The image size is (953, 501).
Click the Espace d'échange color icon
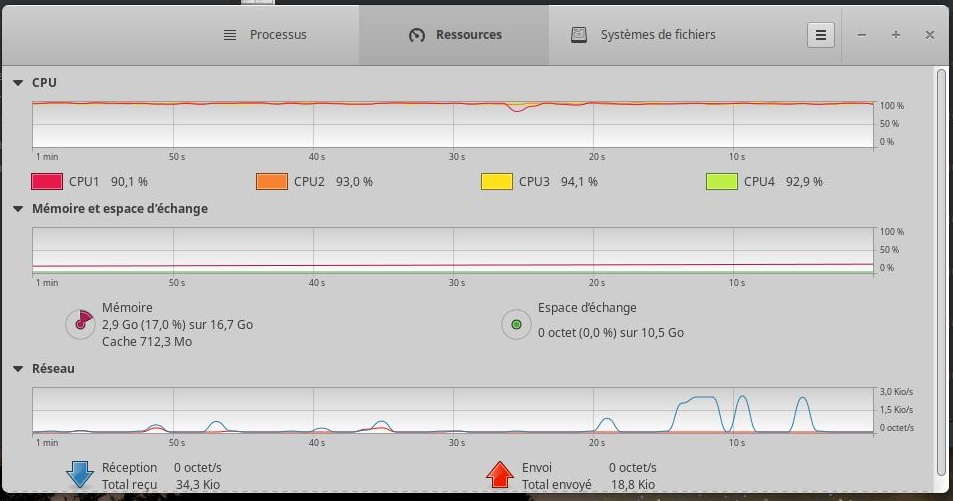click(x=516, y=324)
